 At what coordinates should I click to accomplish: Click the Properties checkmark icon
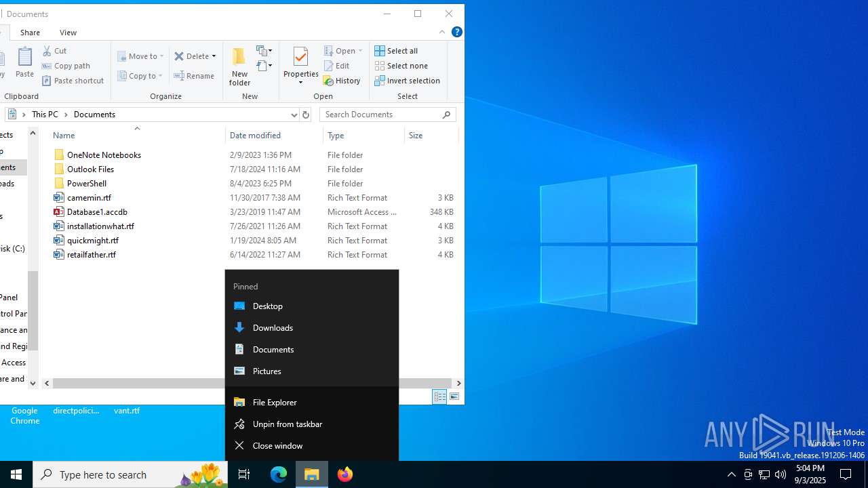point(300,57)
